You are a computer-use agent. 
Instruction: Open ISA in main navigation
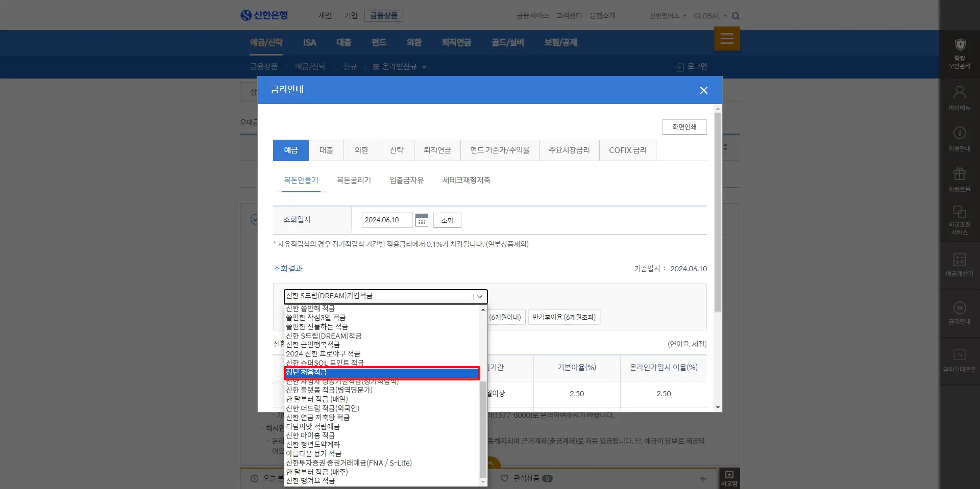pos(309,43)
